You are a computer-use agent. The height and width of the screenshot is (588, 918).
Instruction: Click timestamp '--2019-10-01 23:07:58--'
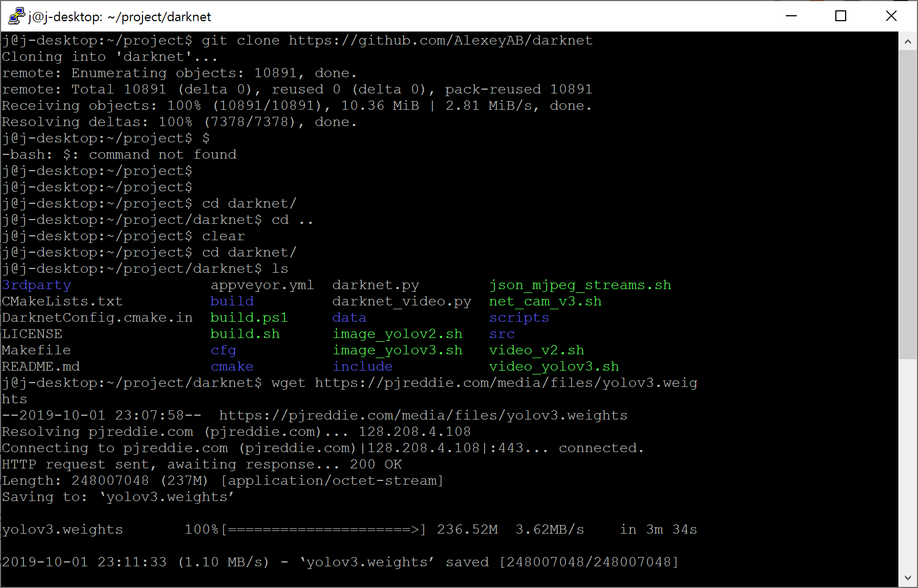[102, 416]
